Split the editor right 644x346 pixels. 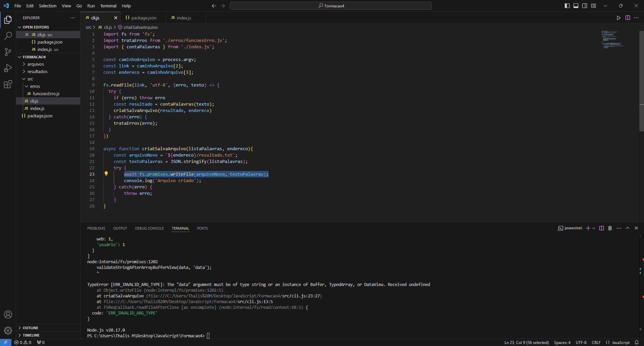[x=628, y=18]
